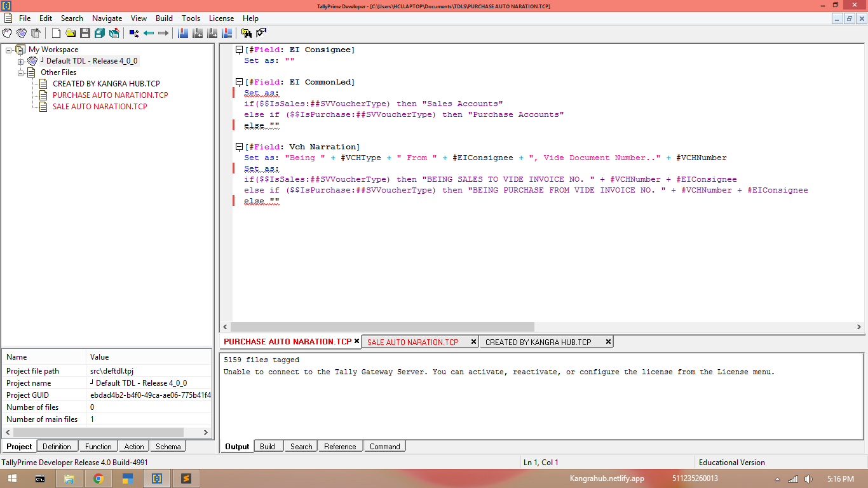Open File Explorer from the taskbar
868x488 pixels.
pyautogui.click(x=69, y=478)
